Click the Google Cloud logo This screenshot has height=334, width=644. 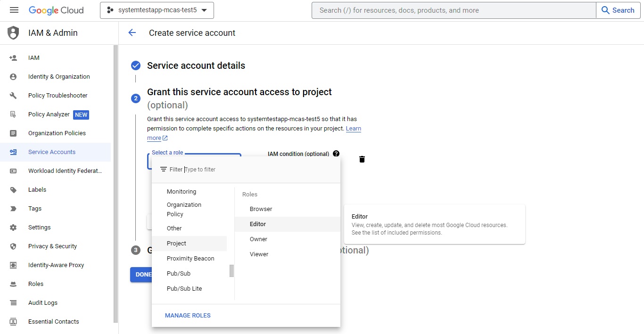pos(56,10)
